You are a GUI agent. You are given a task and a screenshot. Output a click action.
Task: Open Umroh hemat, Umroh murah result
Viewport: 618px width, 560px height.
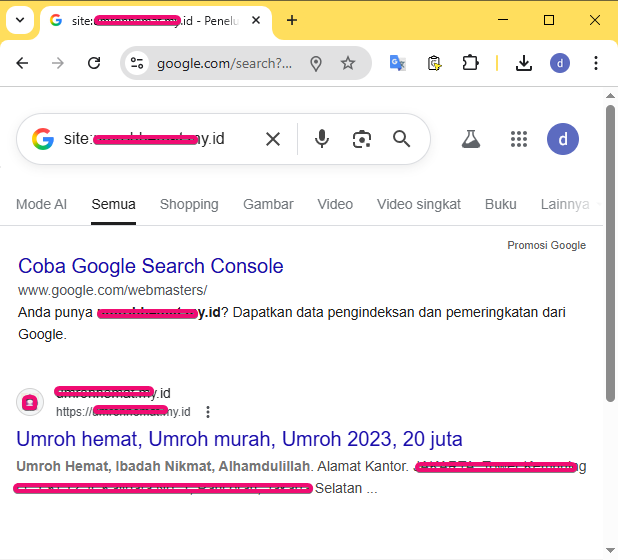pyautogui.click(x=239, y=439)
